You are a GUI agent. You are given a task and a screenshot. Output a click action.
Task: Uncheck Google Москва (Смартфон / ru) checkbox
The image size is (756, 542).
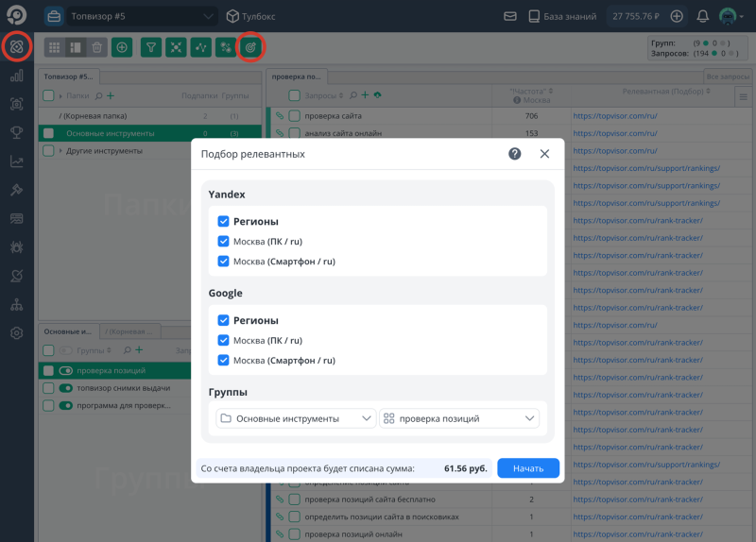click(223, 360)
